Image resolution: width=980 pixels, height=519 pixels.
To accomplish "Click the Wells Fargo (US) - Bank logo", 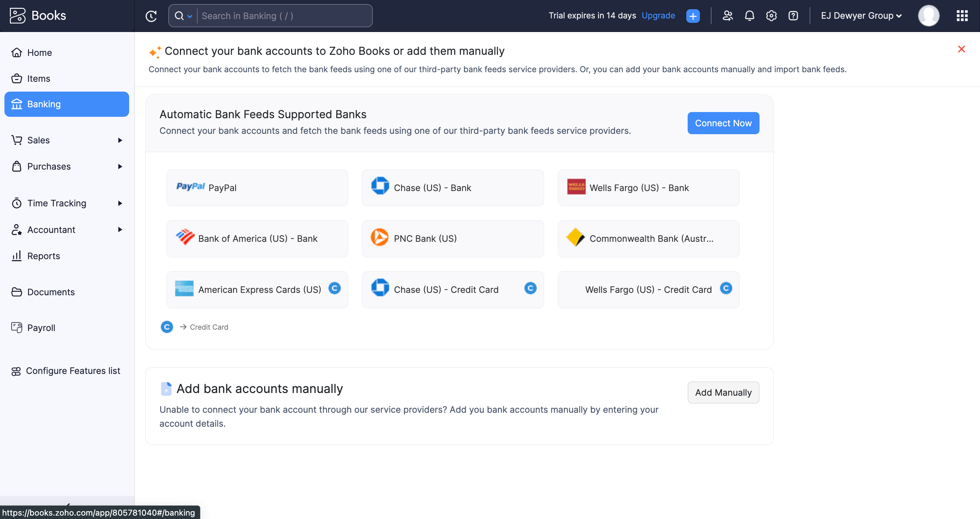I will [x=576, y=187].
